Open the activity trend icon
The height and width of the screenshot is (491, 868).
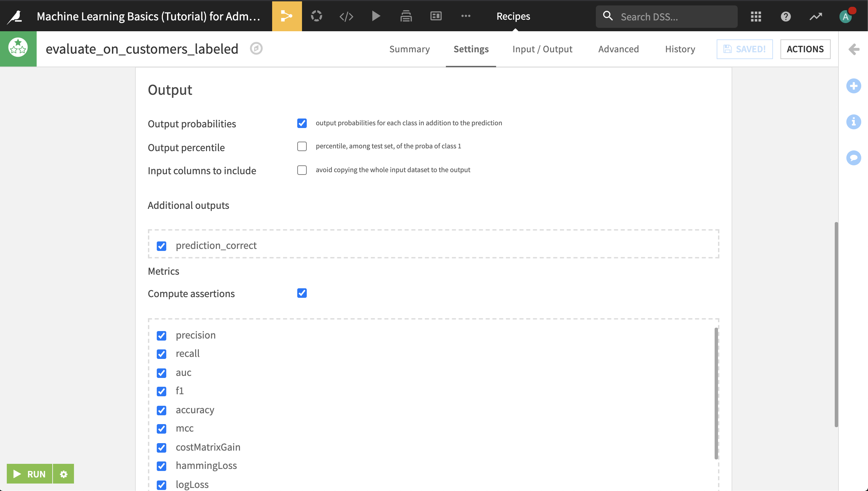(815, 16)
